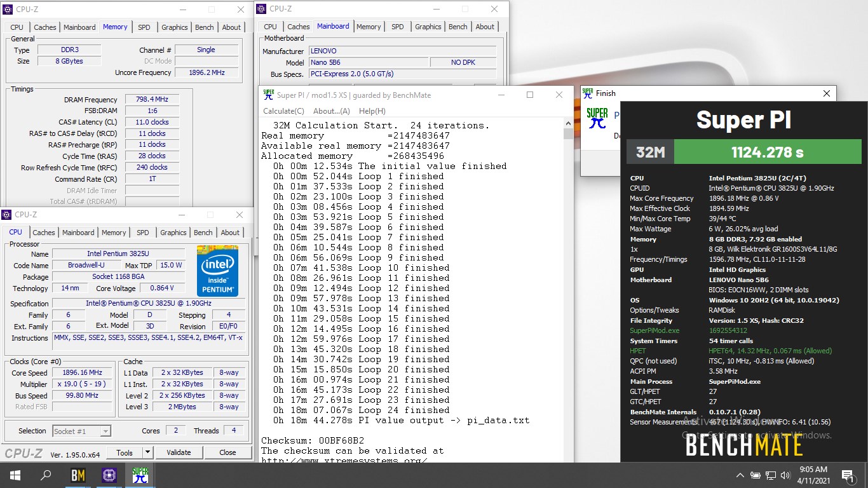Open CPU-Z from the taskbar
The image size is (868, 488).
click(109, 475)
